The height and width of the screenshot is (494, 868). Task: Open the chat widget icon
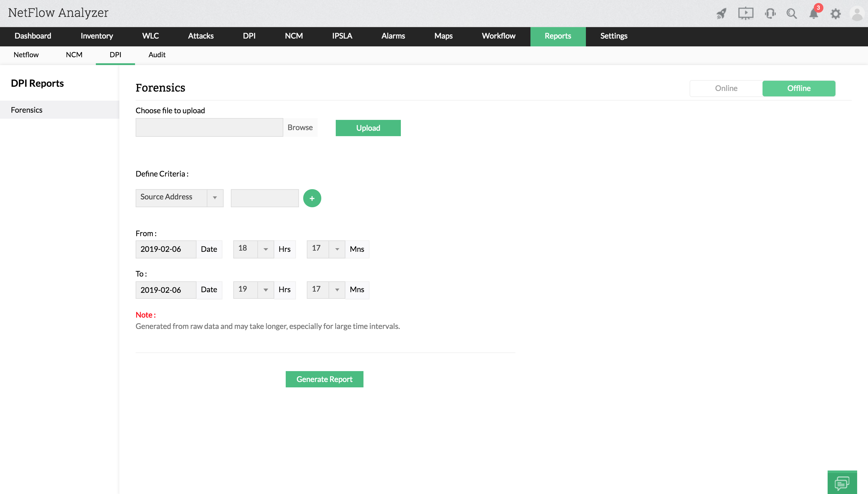842,483
